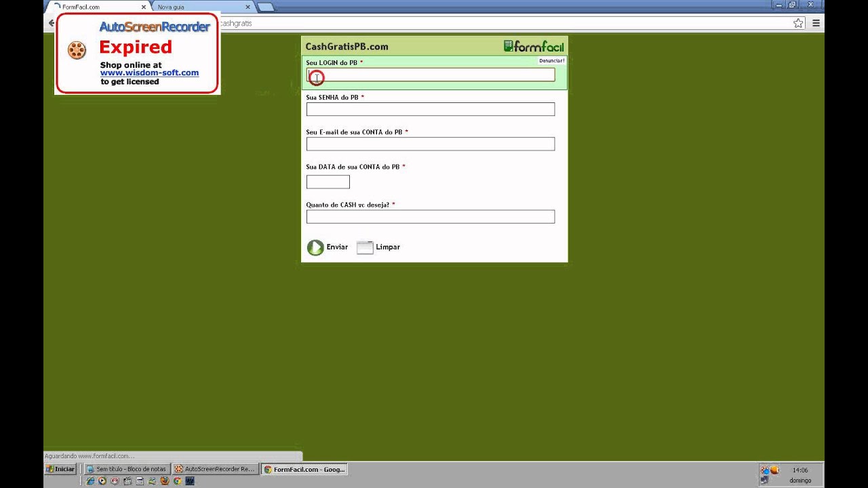Click the Enviar green arrow icon

(315, 247)
